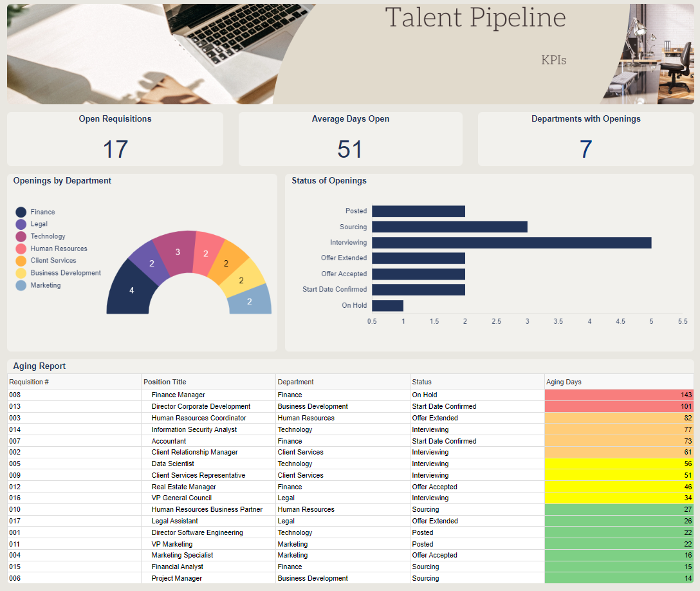Select the Legal Assistant position

click(174, 521)
